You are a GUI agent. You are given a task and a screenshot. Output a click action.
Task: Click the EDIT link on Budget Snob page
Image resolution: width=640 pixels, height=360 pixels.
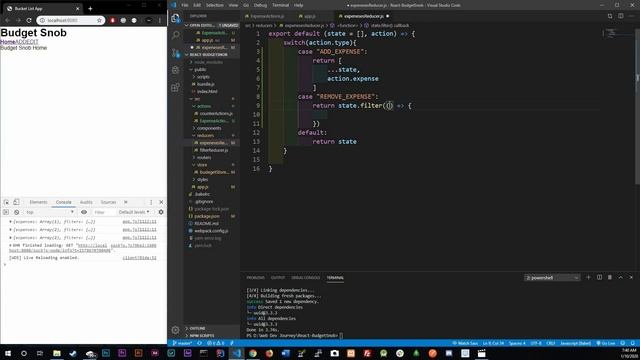32,42
